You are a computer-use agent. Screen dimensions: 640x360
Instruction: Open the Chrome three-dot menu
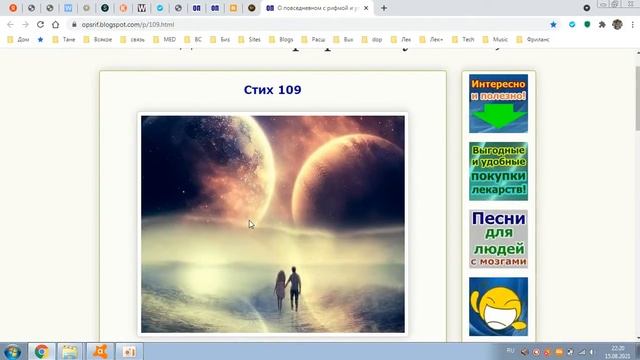point(633,24)
